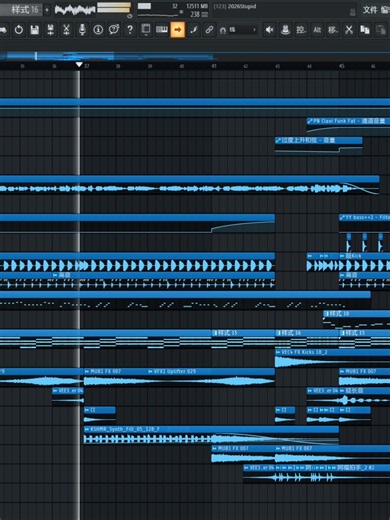Viewport: 390px width, 520px height.
Task: Click the microphone recording icon
Action: (x=82, y=30)
